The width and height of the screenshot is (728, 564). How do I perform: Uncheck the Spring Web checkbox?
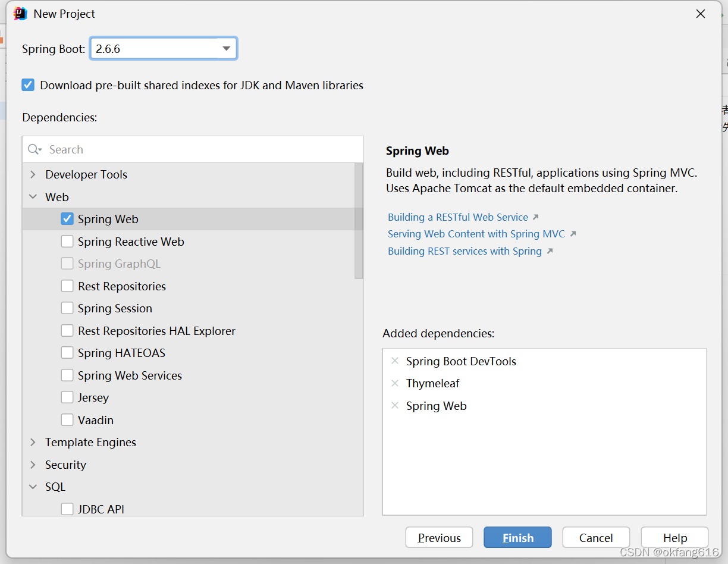click(67, 219)
